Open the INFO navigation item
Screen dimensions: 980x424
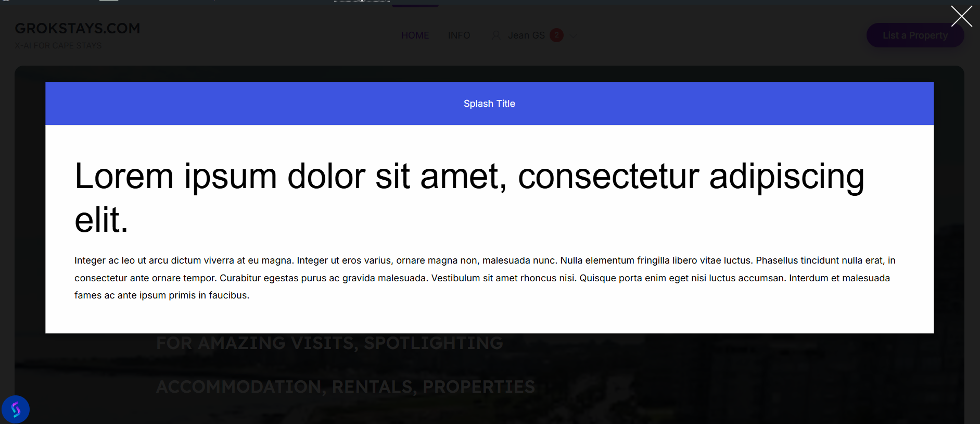459,35
